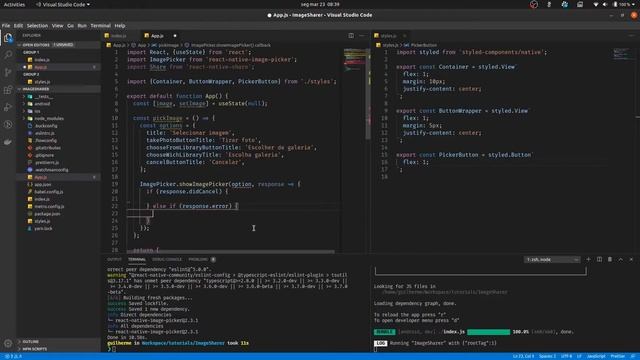Image resolution: width=640 pixels, height=360 pixels.
Task: Open the Go menu
Action: 71,26
